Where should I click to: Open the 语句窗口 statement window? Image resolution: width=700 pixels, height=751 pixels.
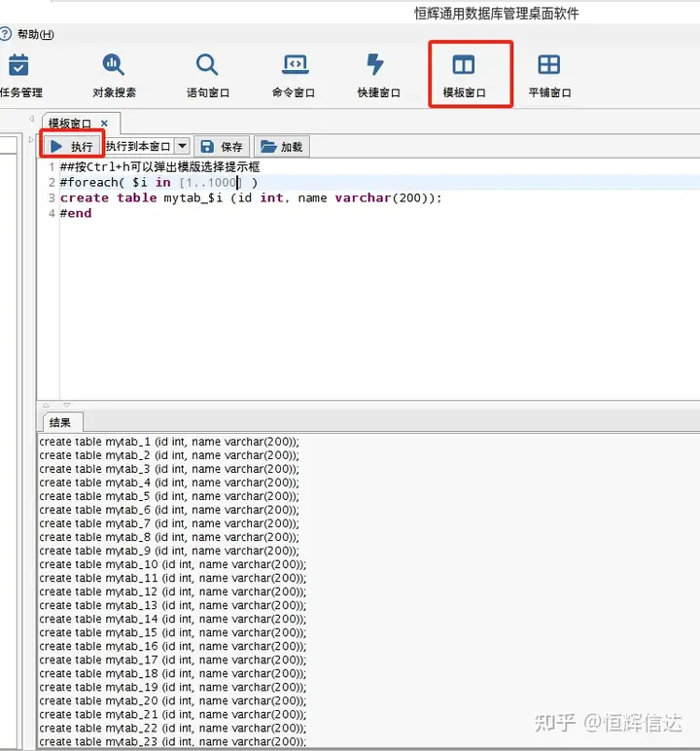tap(207, 75)
